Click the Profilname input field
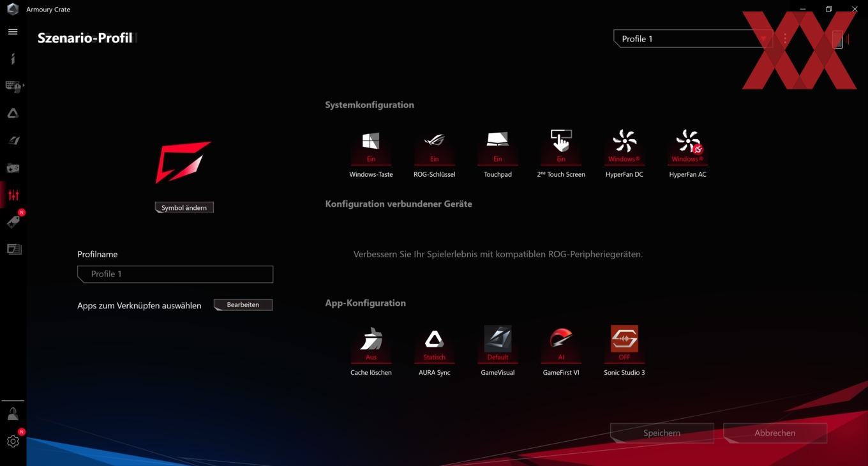 point(176,274)
